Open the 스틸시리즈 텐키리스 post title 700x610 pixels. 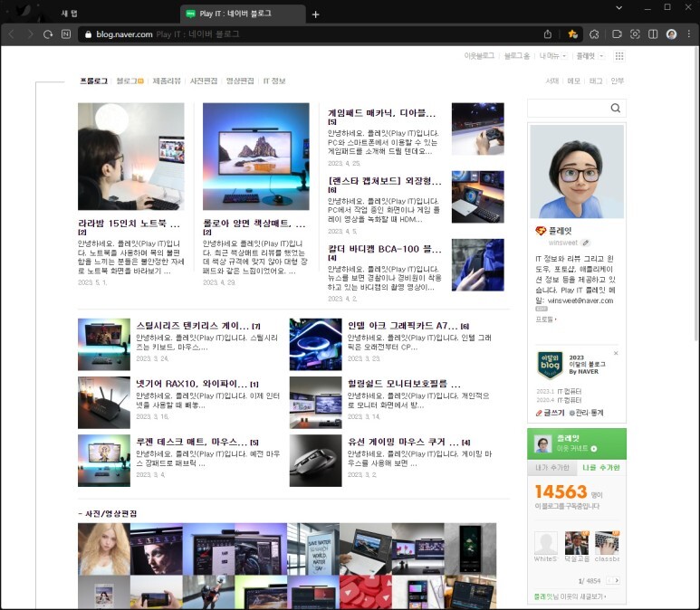tap(192, 325)
